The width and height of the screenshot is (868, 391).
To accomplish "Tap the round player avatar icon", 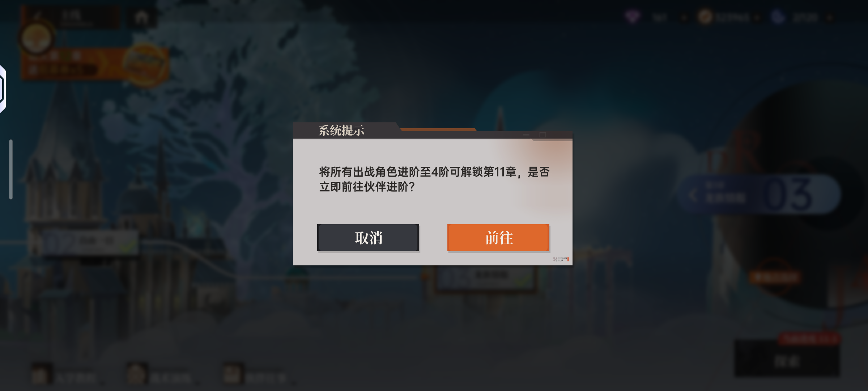I will click(36, 39).
